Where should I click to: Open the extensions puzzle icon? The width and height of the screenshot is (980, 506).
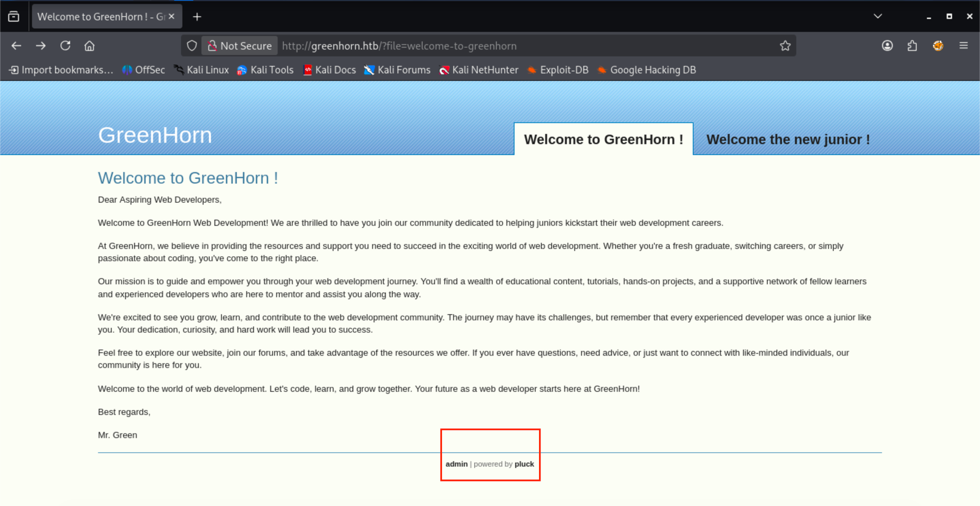pos(912,46)
